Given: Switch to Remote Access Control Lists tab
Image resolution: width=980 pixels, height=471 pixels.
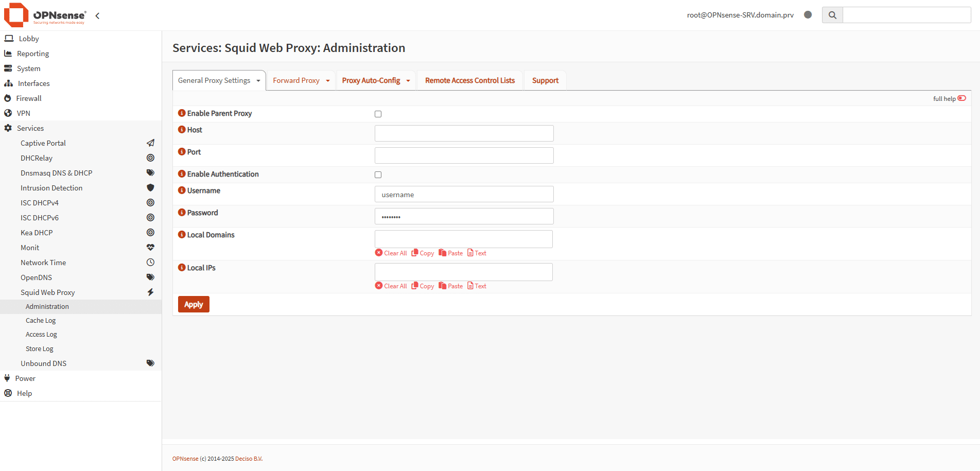Looking at the screenshot, I should [x=470, y=80].
